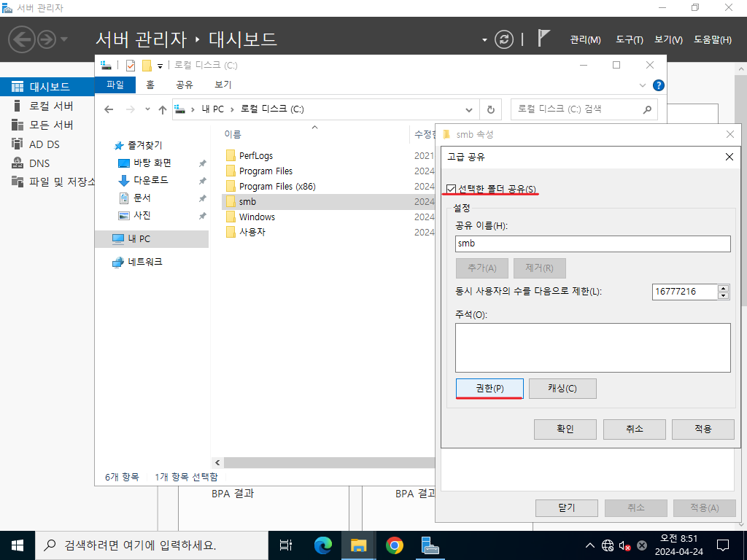Image resolution: width=747 pixels, height=560 pixels.
Task: Open quick access toolbar customize dropdown
Action: (x=160, y=66)
